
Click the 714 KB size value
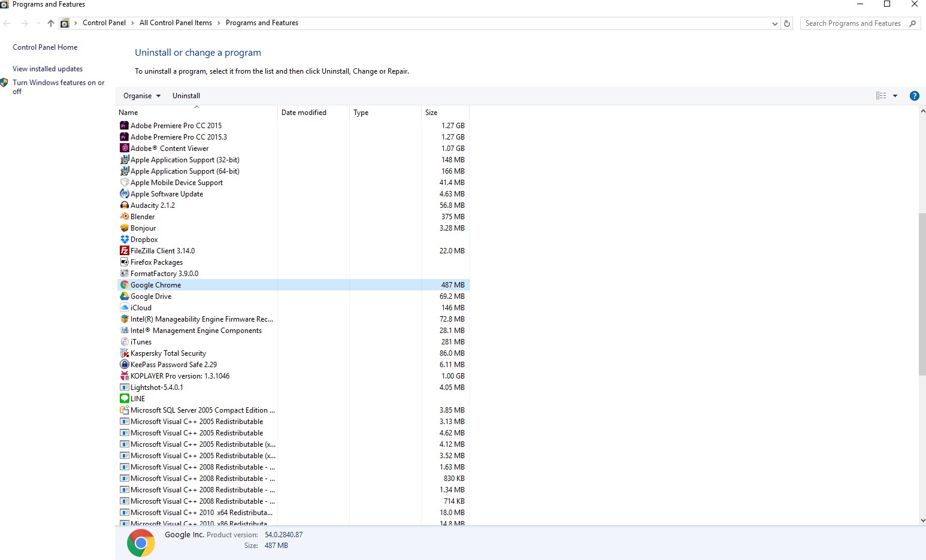click(x=454, y=501)
